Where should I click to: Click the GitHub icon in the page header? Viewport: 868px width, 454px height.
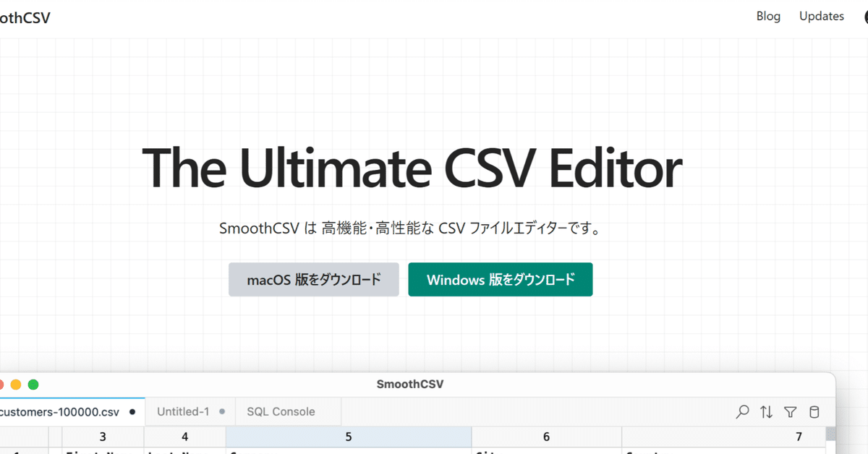tap(865, 16)
